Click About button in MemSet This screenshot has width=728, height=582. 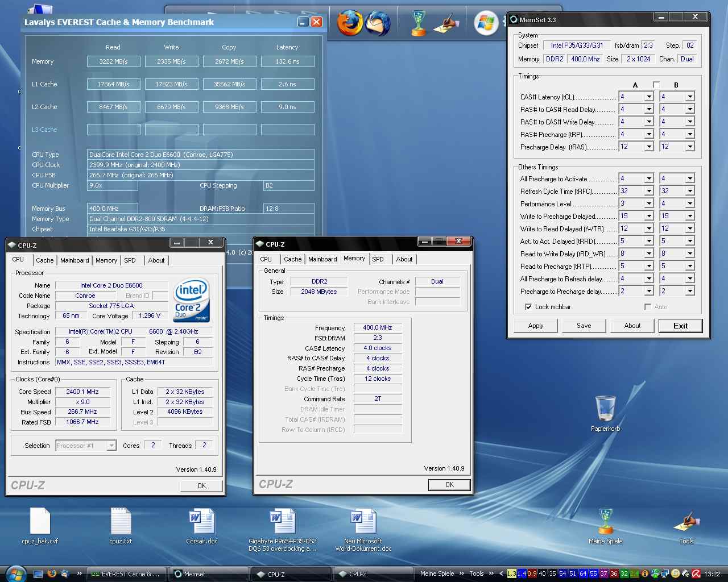click(x=632, y=326)
